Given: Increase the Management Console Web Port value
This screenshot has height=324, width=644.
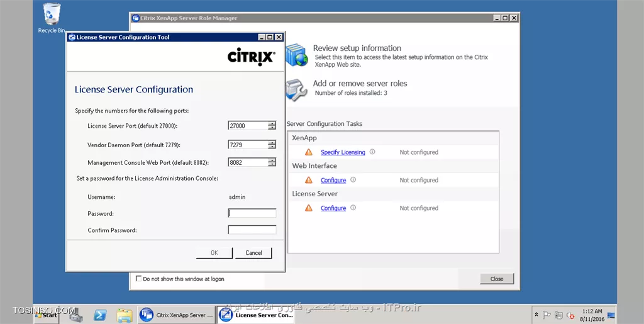Looking at the screenshot, I should 272,160.
